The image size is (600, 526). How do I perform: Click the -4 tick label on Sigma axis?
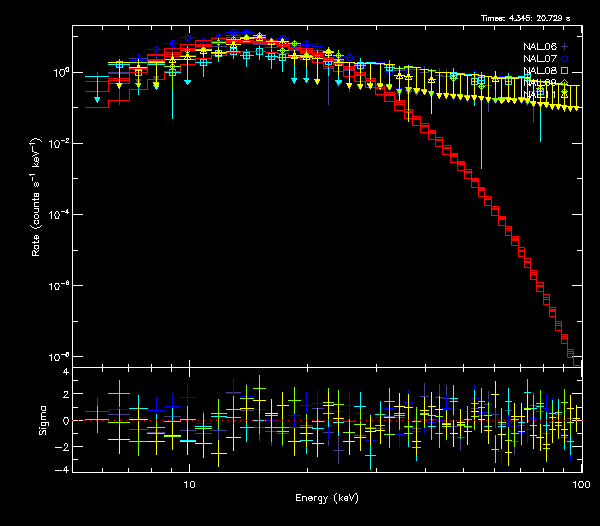pos(62,469)
